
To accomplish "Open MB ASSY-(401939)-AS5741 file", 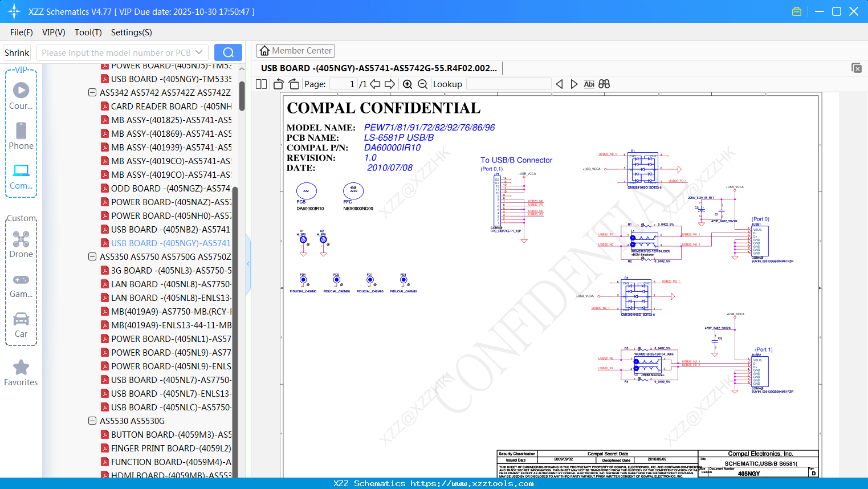I will point(172,147).
